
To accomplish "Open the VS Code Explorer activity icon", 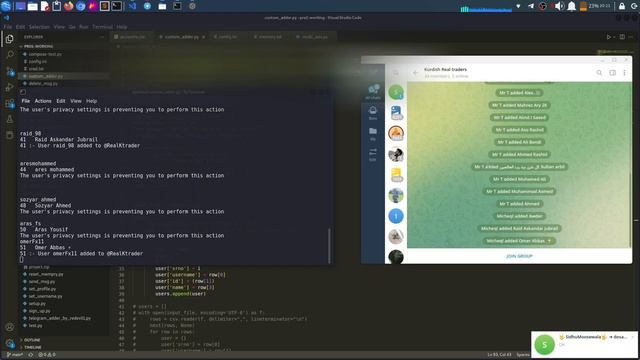I will click(9, 39).
